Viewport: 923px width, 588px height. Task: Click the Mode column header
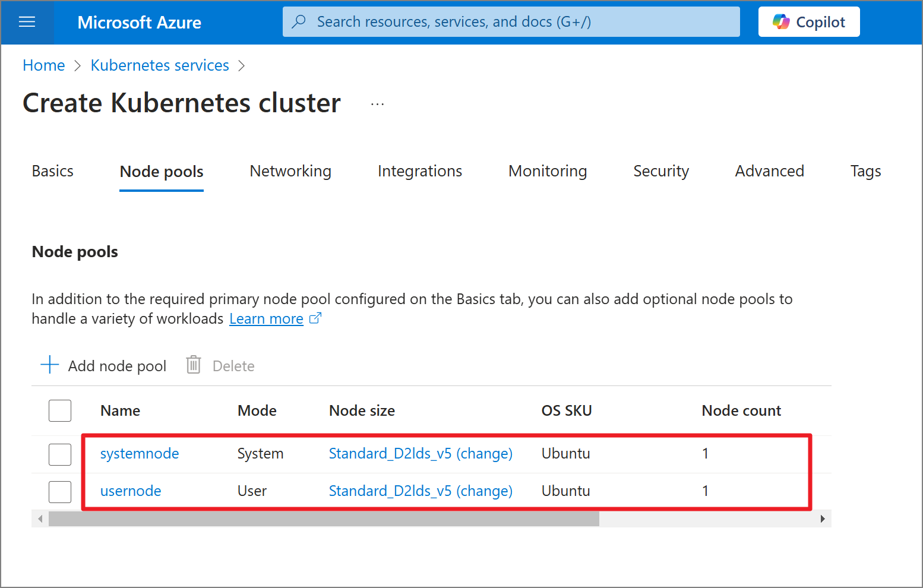pyautogui.click(x=257, y=410)
